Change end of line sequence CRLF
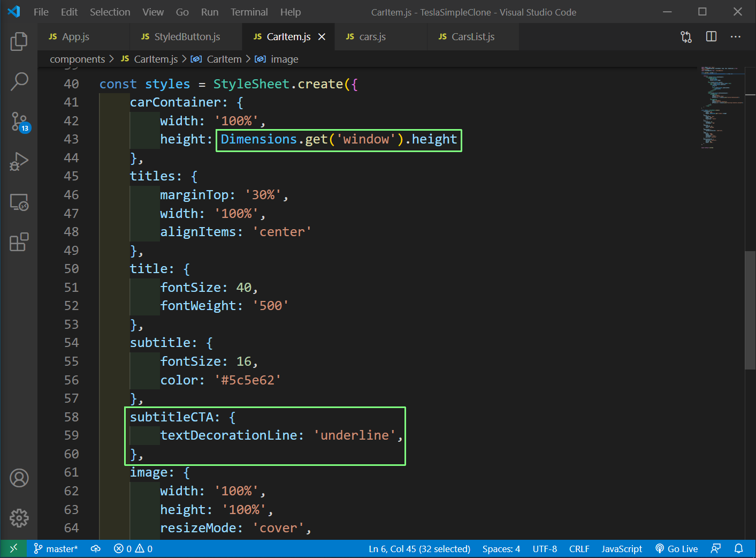 [579, 548]
